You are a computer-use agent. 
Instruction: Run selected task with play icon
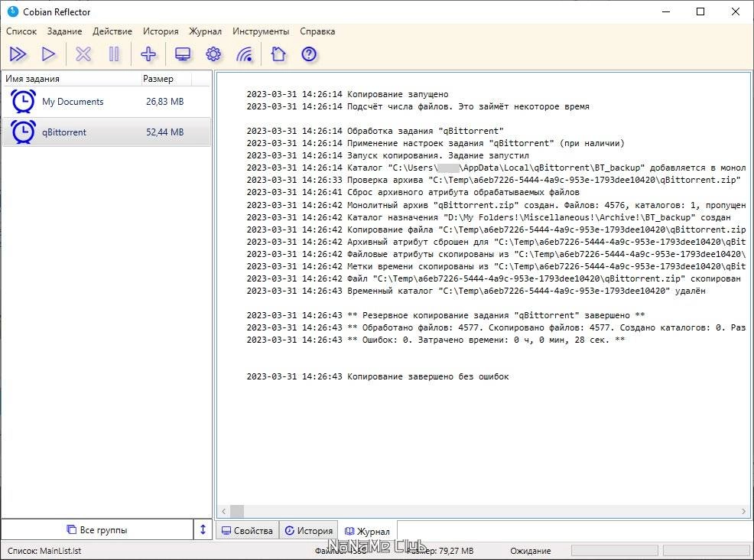tap(49, 54)
